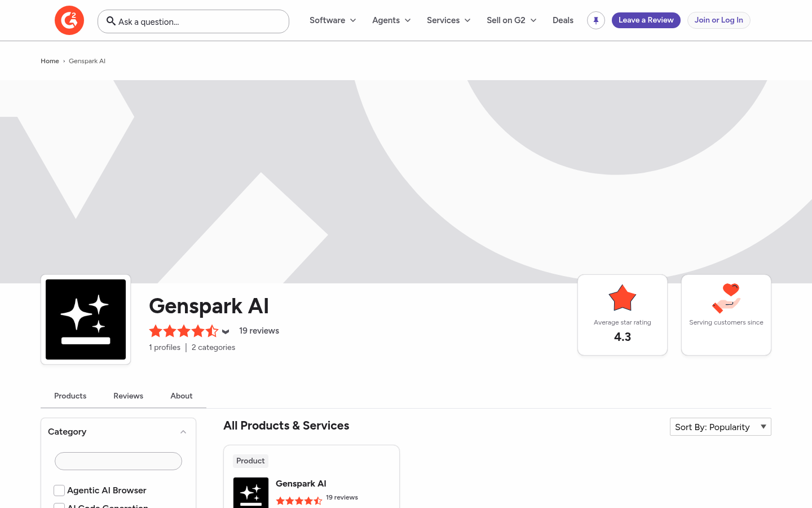Switch to the About tab

[x=182, y=396]
